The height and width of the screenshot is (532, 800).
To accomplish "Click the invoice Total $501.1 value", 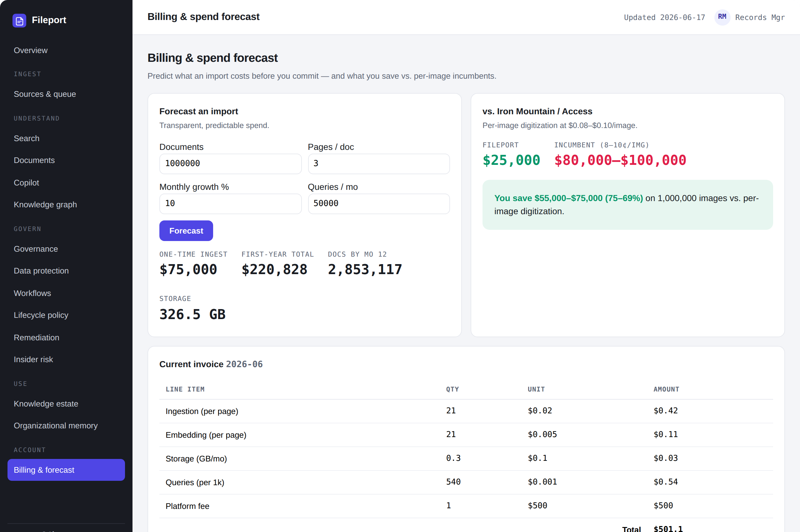I will point(668,528).
